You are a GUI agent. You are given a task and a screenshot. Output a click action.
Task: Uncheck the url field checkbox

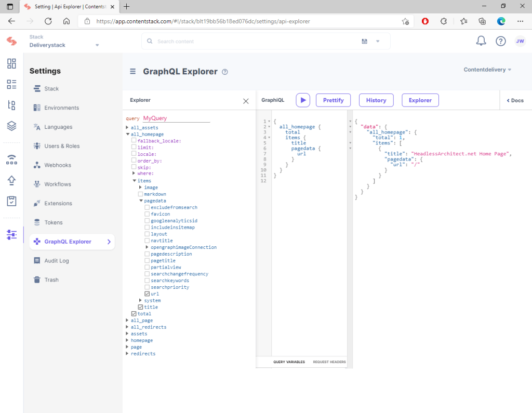coord(147,294)
